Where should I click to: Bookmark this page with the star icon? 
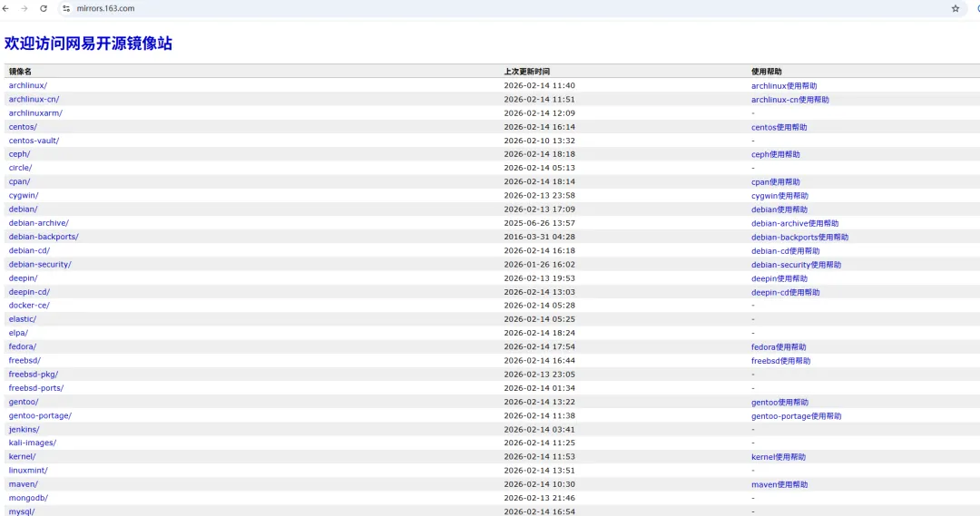(955, 9)
